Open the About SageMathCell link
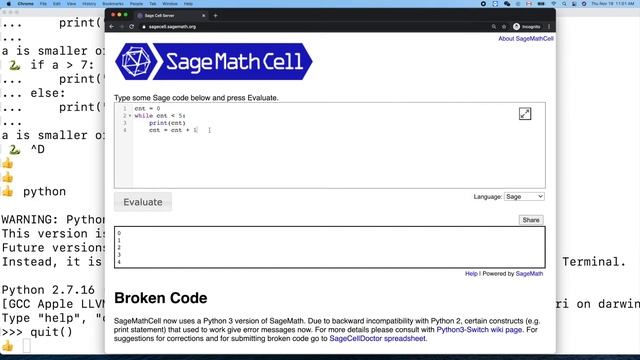640x360 pixels. pos(526,39)
